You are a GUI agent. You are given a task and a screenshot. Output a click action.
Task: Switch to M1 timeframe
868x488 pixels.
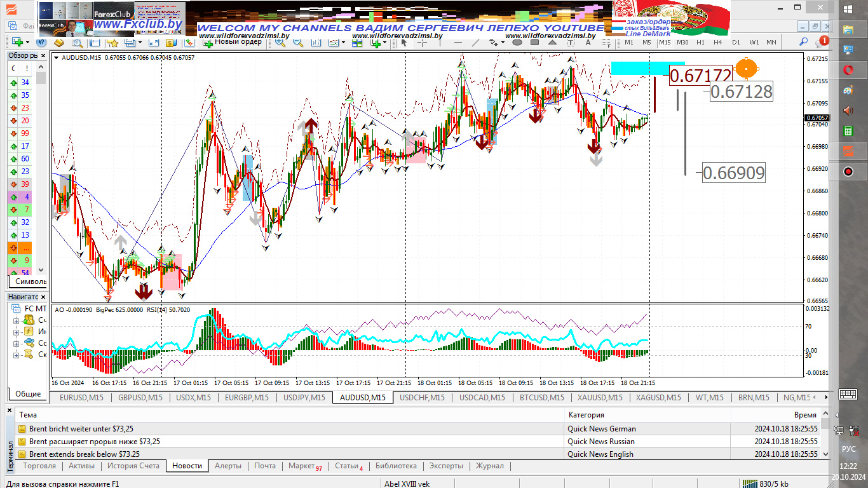[629, 43]
